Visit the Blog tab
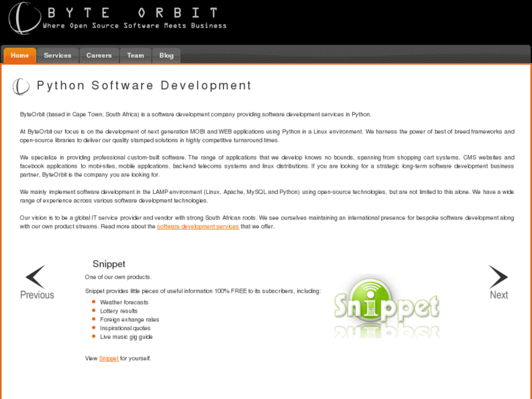Image resolution: width=532 pixels, height=399 pixels. tap(167, 56)
